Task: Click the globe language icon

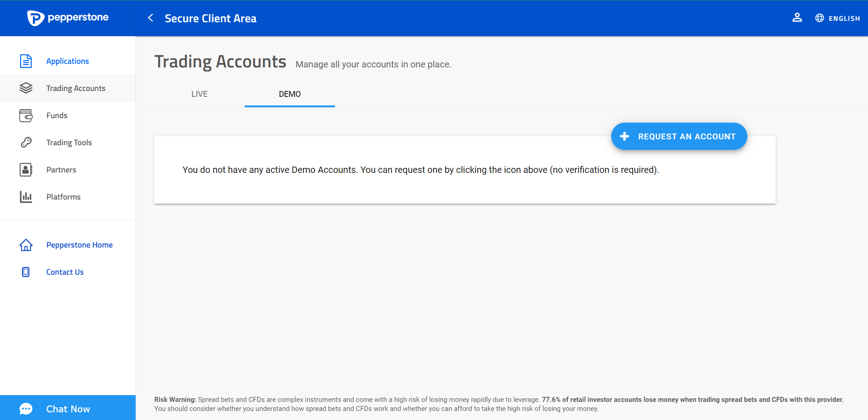Action: coord(820,18)
